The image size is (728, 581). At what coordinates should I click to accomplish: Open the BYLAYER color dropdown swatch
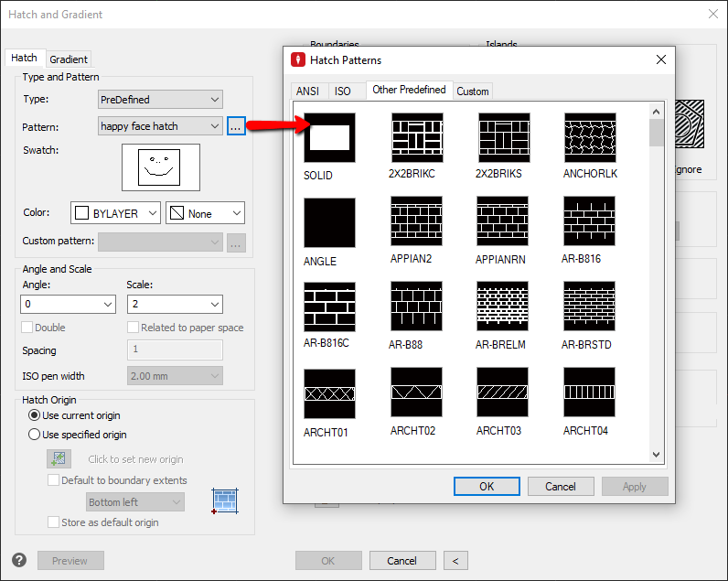(x=115, y=213)
